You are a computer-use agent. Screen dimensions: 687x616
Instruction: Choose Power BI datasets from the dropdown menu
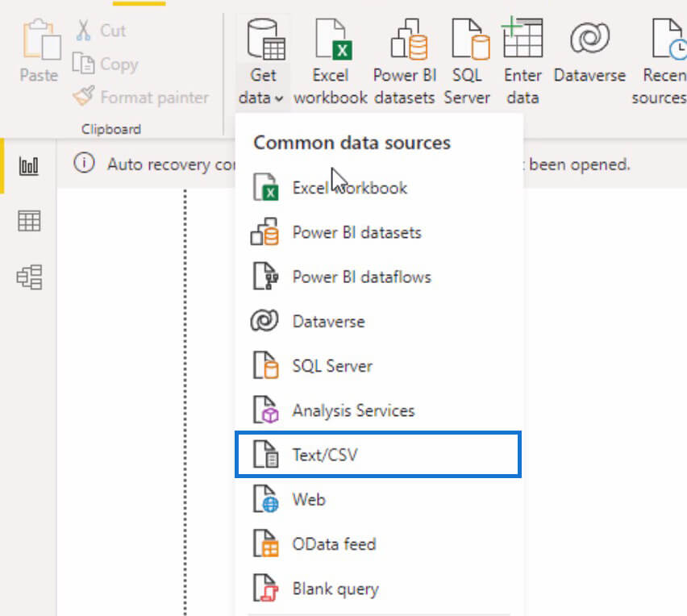[x=378, y=232]
